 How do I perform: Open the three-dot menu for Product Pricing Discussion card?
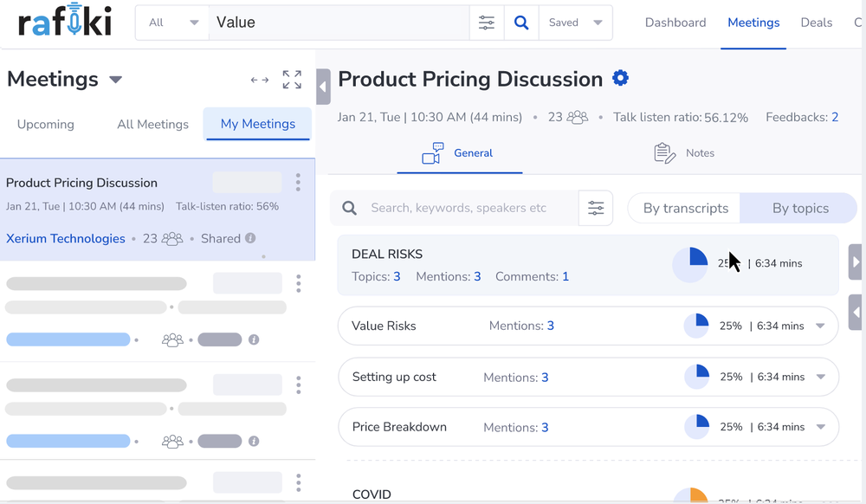click(x=298, y=182)
